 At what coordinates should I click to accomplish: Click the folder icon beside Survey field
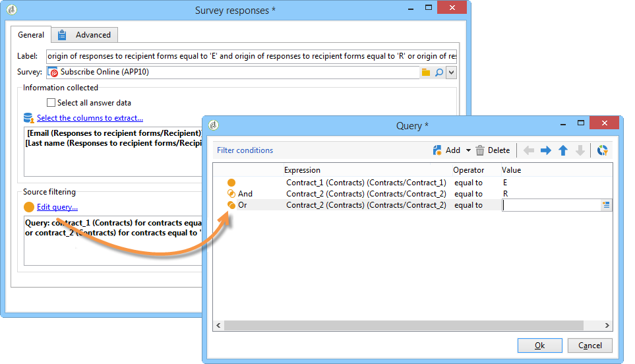425,73
